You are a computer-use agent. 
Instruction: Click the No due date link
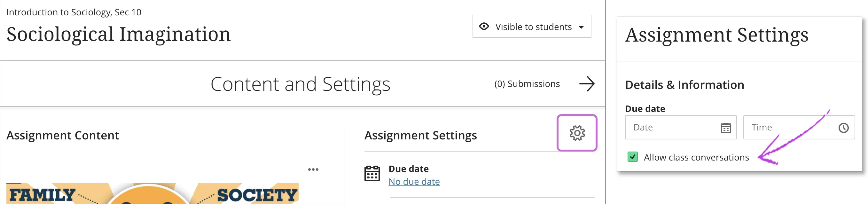click(414, 182)
